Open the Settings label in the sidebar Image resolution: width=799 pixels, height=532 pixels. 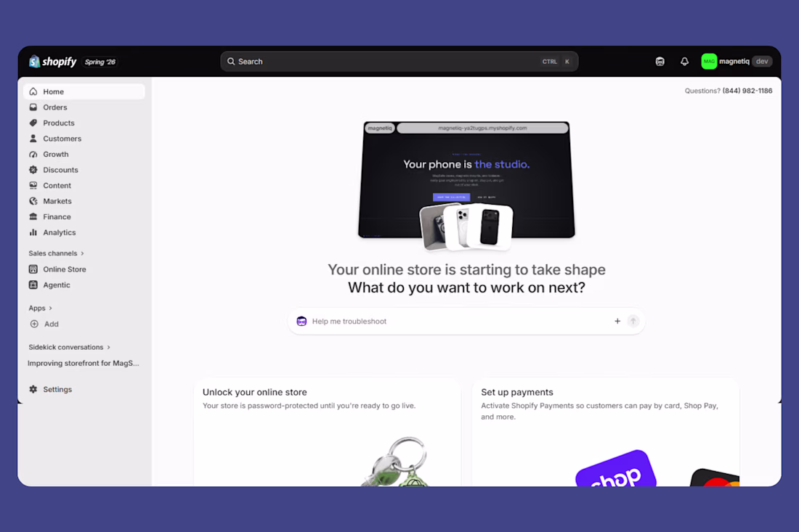pos(57,390)
